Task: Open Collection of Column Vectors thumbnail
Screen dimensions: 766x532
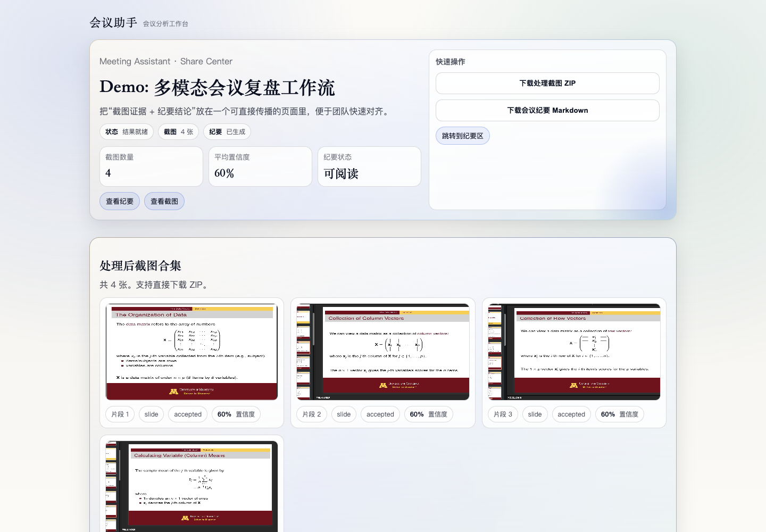Action: [383, 352]
